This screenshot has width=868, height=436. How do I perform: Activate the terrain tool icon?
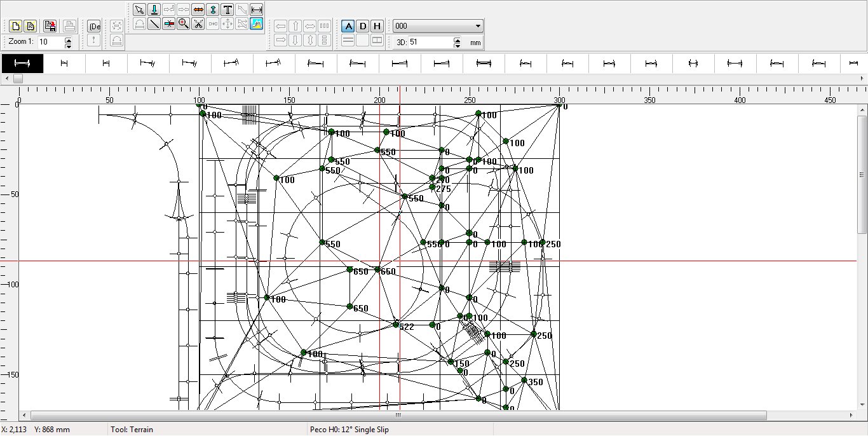256,24
